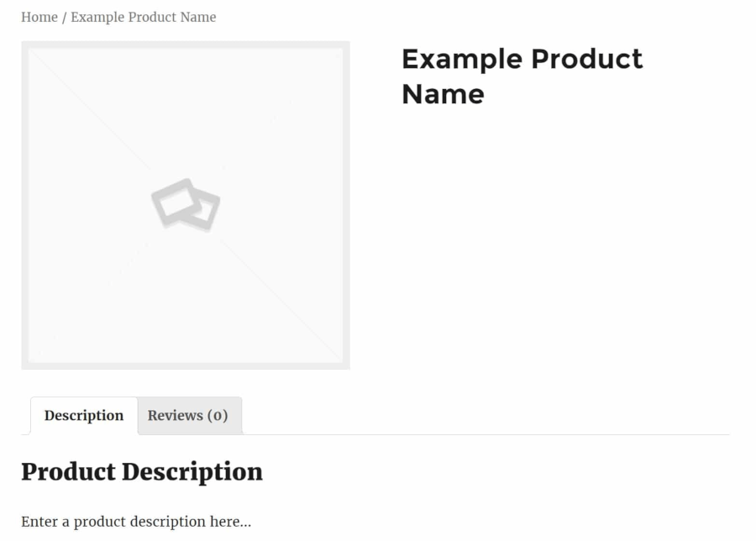
Task: Click the product description placeholder text
Action: coord(137,521)
